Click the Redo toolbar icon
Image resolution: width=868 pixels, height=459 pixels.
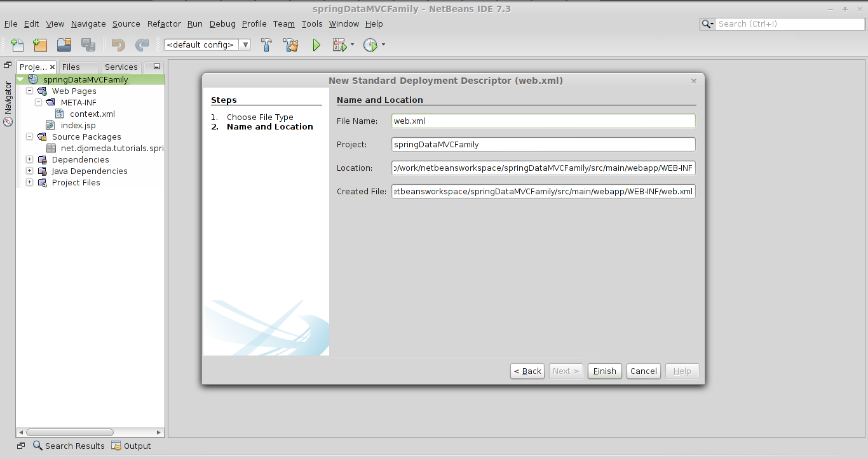142,45
